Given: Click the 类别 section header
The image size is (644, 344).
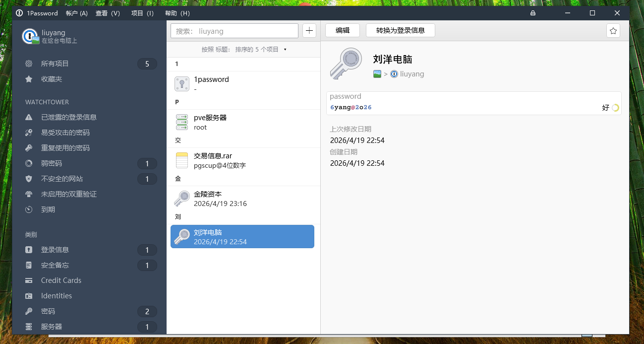Looking at the screenshot, I should pos(31,234).
